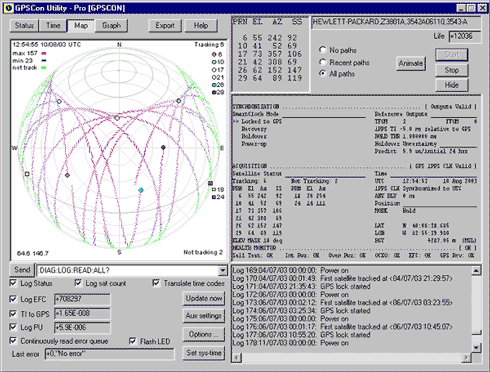Open the command dropdown beside DIAG:LOG:READ:ALL?

223,271
